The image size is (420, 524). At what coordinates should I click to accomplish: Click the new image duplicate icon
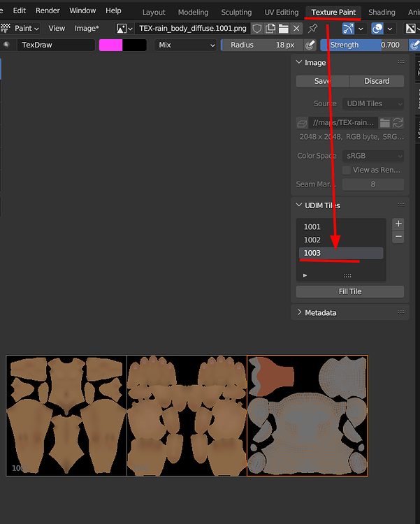270,29
